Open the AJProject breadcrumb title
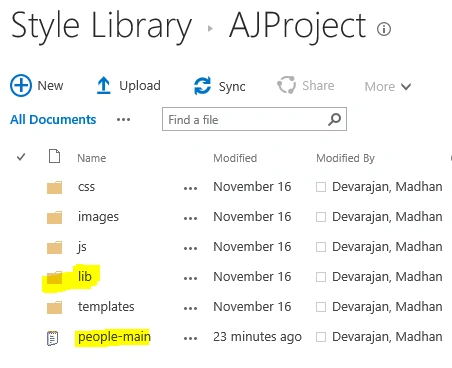Screen dimensions: 452x368 pyautogui.click(x=297, y=27)
